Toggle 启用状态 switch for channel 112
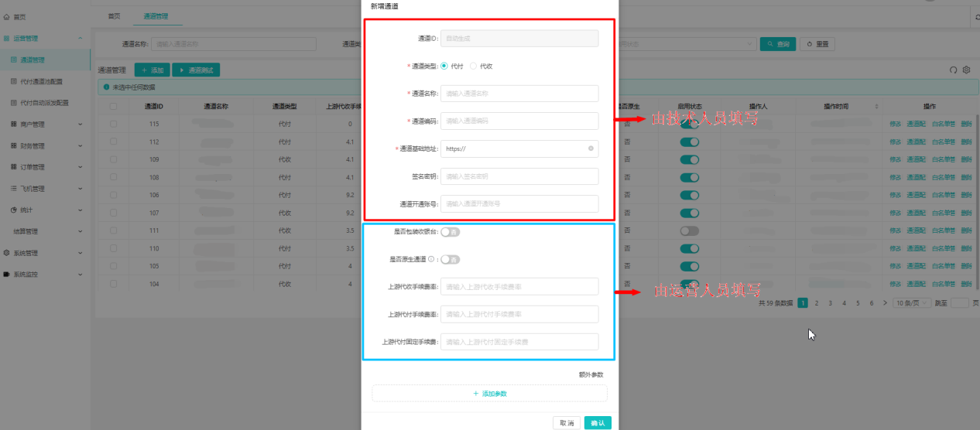The image size is (980, 430). coord(689,142)
